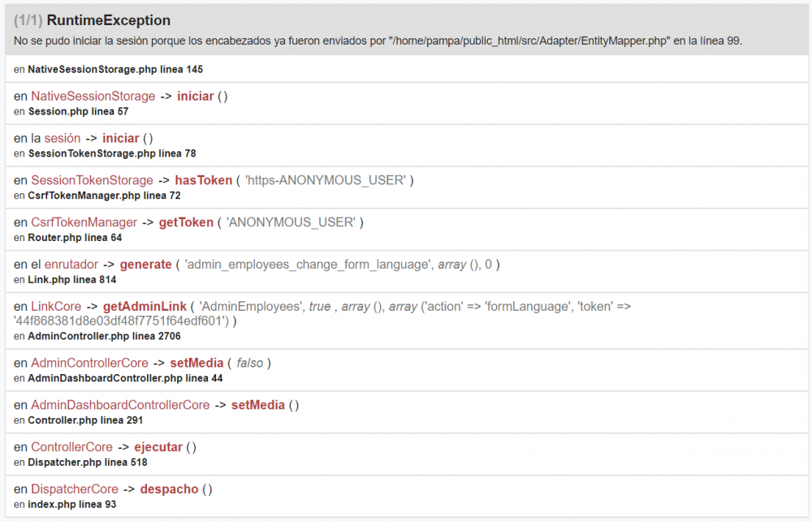Open the NativeSessionStorage class link
Screen dimensions: 812x521
(x=92, y=96)
